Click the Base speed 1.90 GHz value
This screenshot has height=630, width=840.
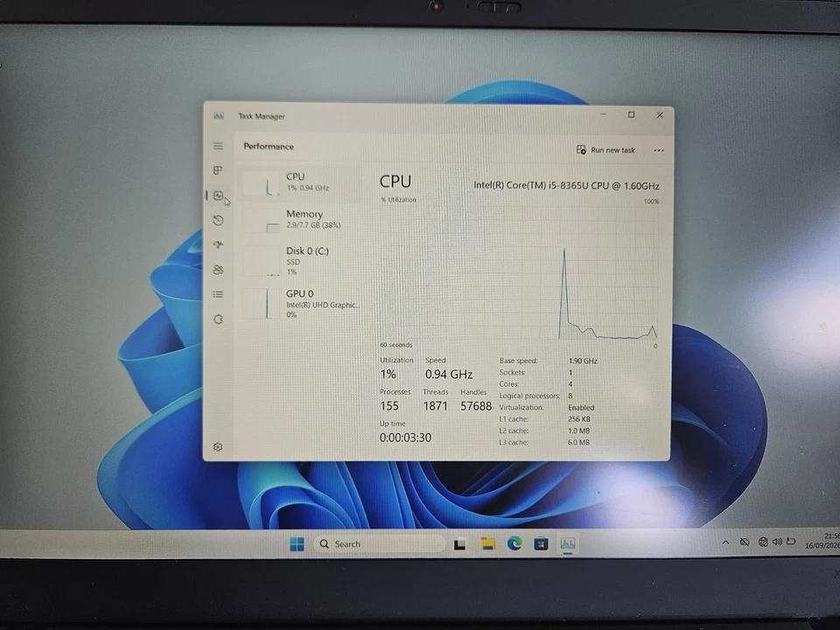[583, 361]
